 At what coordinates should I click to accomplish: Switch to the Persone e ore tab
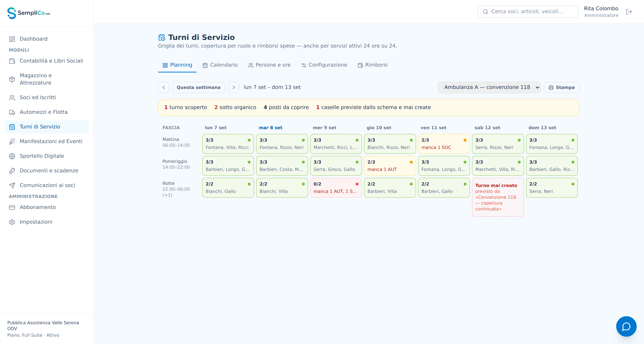click(269, 65)
